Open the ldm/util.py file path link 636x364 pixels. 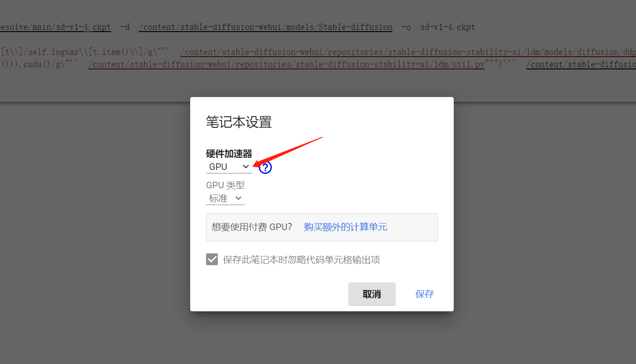pyautogui.click(x=286, y=65)
